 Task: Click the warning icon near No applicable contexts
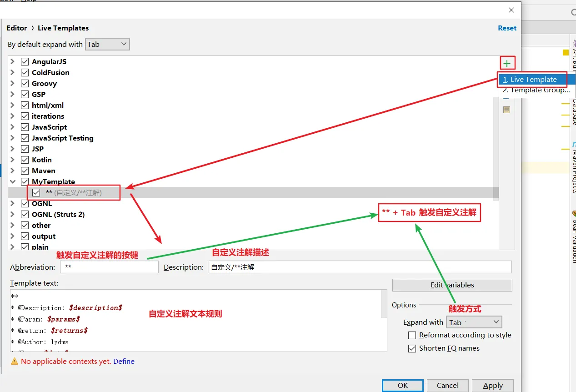[x=15, y=361]
